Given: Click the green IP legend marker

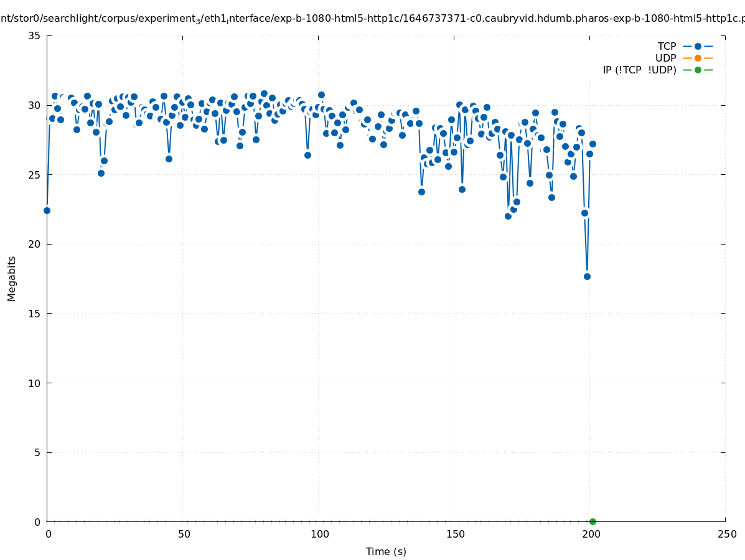Looking at the screenshot, I should [698, 70].
